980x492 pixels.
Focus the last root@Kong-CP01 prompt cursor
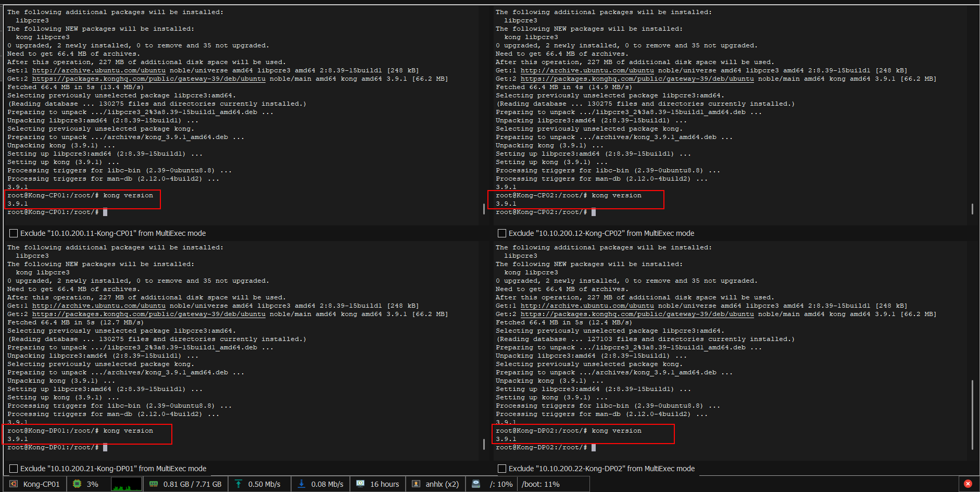tap(105, 212)
